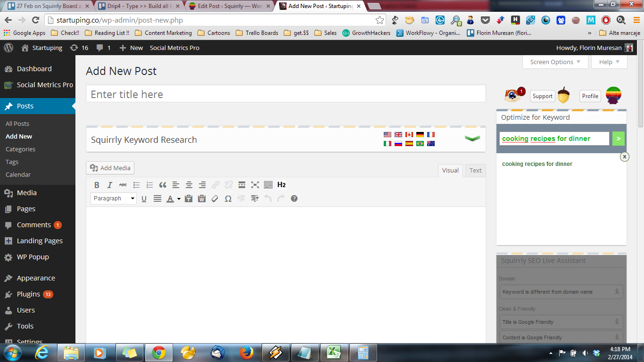Expand the Squirrly Keyword Research panel
This screenshot has height=362, width=644.
[472, 139]
